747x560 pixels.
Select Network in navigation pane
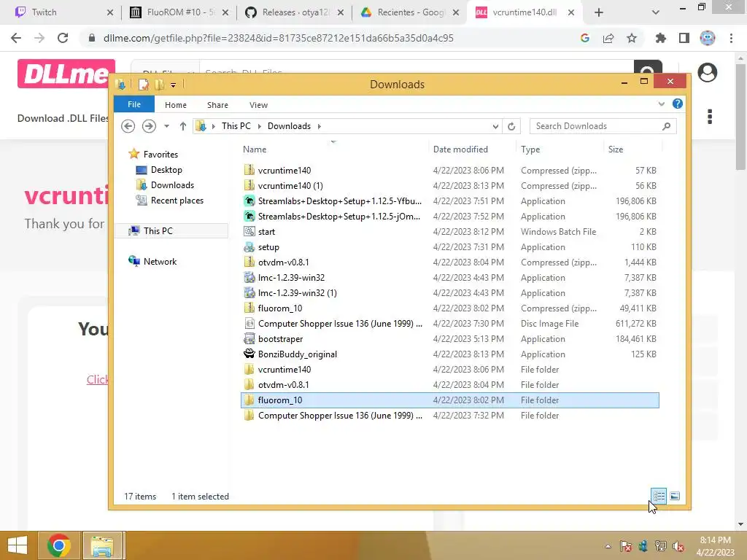(x=160, y=262)
